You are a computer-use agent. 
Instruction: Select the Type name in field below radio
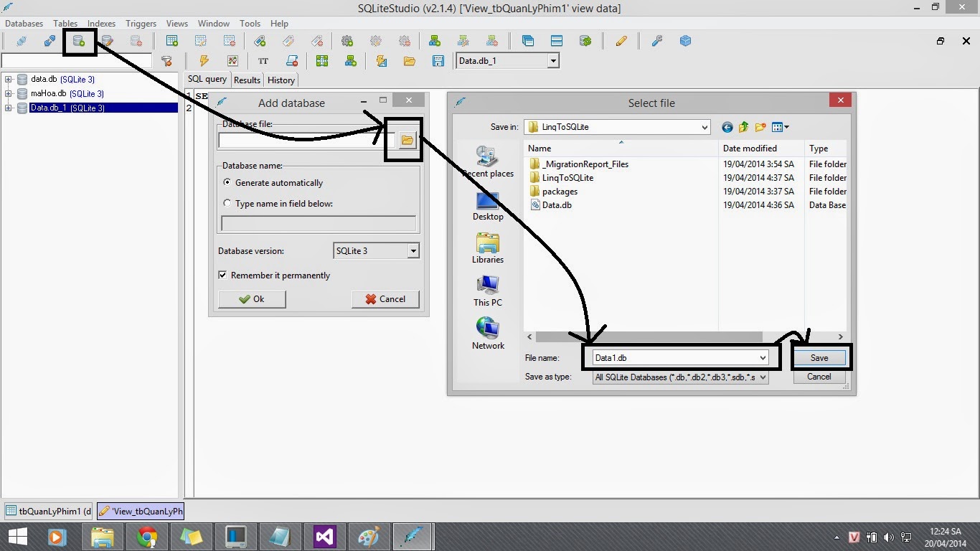(228, 204)
